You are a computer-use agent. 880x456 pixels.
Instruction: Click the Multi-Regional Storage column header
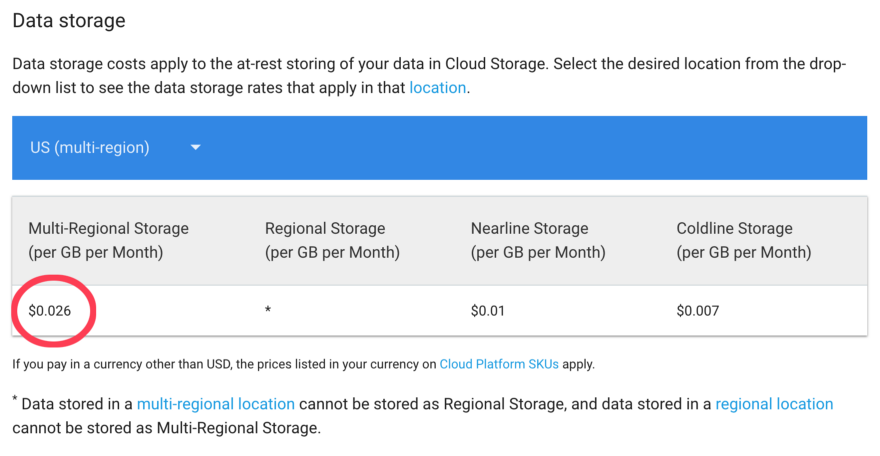[108, 240]
